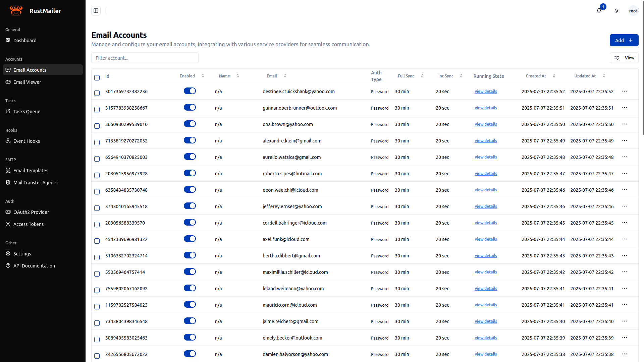The image size is (644, 362).
Task: View details for roberto.sipes@hotmail.com
Action: 486,173
